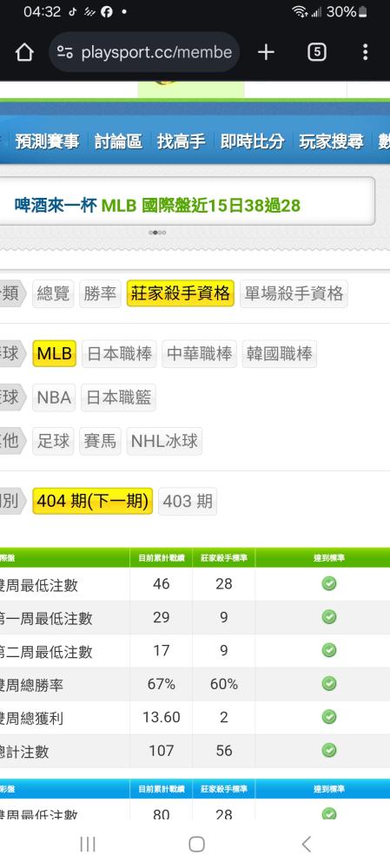Screen dimensions: 390x868
Task: Click the green check in 雙周總勝率 row
Action: [329, 684]
